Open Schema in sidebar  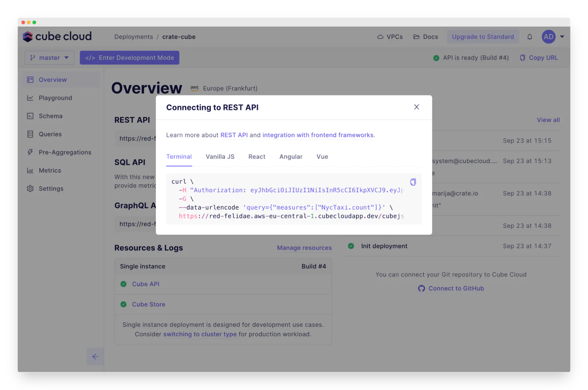point(61,116)
